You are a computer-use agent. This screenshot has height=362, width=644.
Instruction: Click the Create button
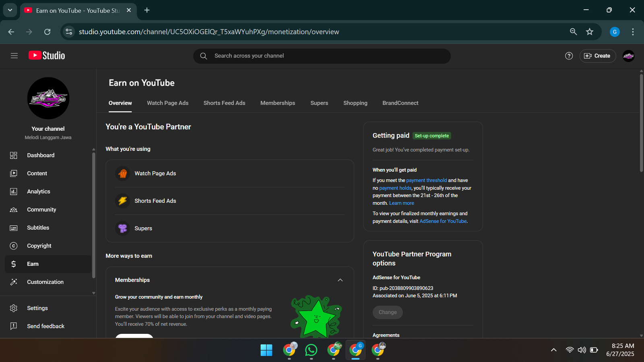click(x=598, y=56)
